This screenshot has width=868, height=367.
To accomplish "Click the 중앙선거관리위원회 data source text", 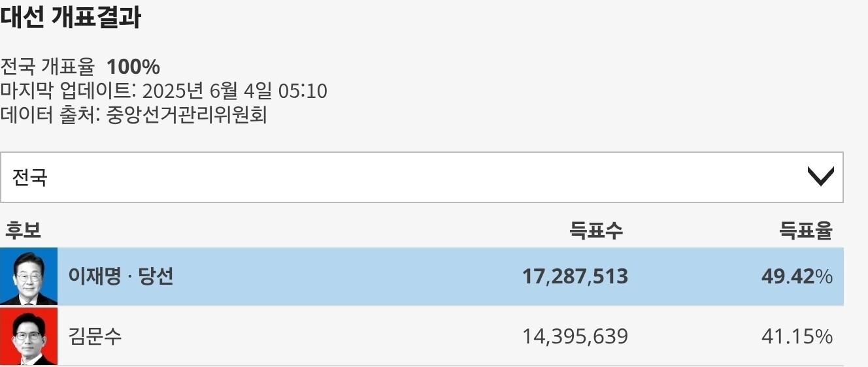I will (x=186, y=115).
